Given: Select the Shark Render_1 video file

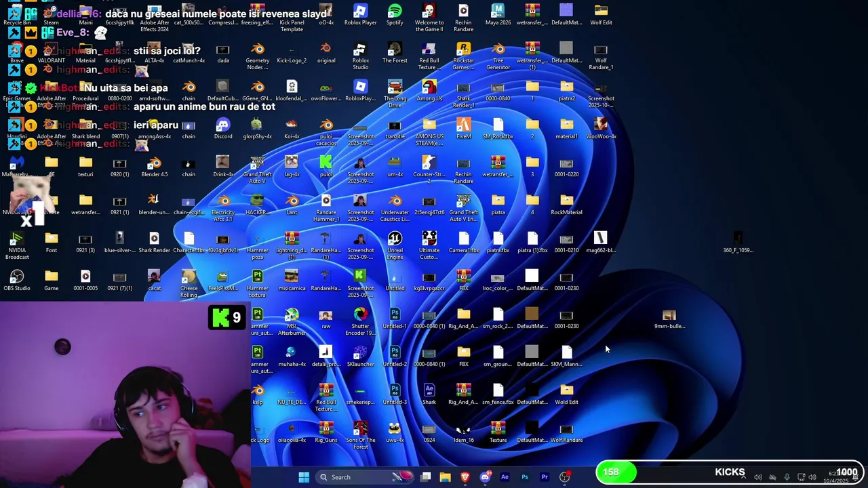Looking at the screenshot, I should [x=463, y=94].
